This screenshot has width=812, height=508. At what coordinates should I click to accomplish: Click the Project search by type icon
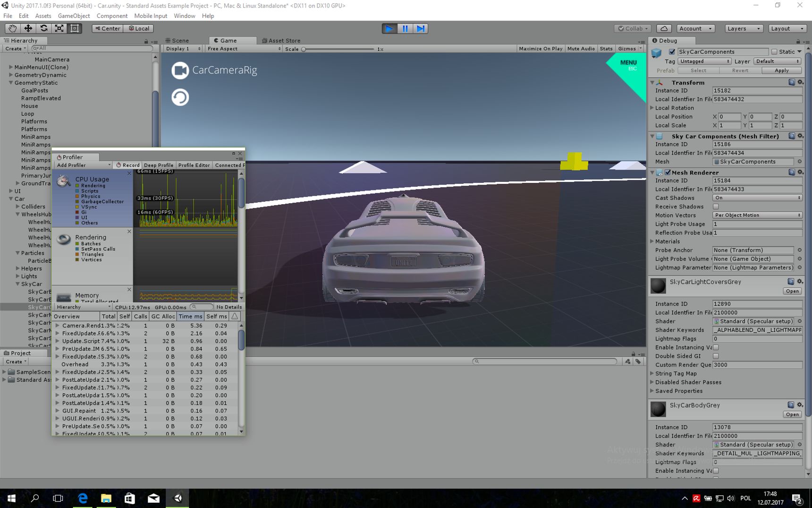(x=628, y=362)
